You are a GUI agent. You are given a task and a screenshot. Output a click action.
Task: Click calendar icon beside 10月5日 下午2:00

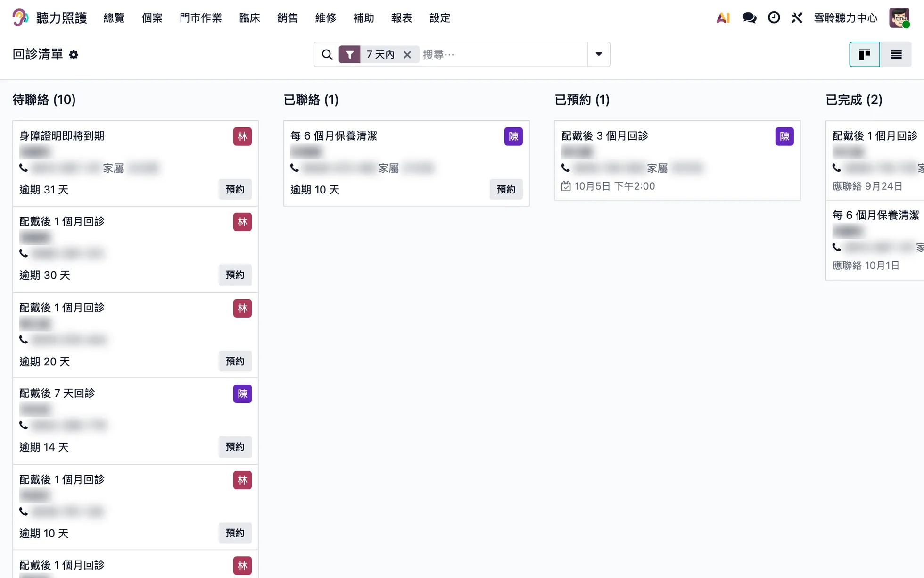(566, 186)
